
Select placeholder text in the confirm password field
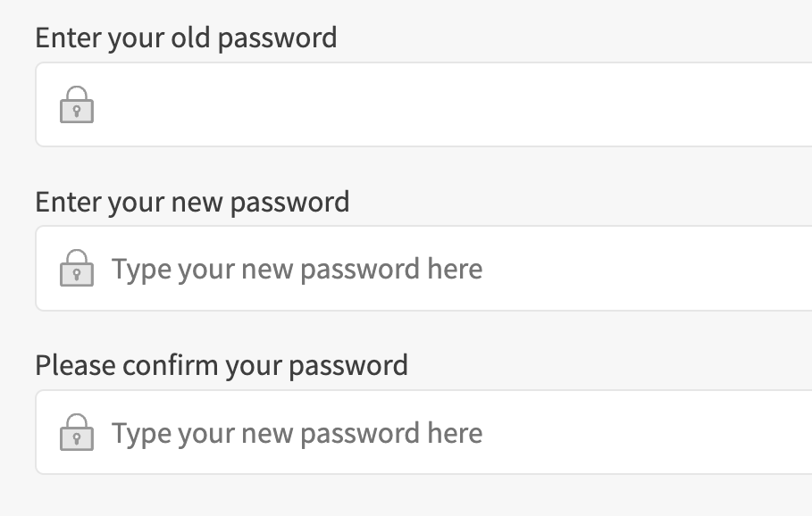pos(297,433)
